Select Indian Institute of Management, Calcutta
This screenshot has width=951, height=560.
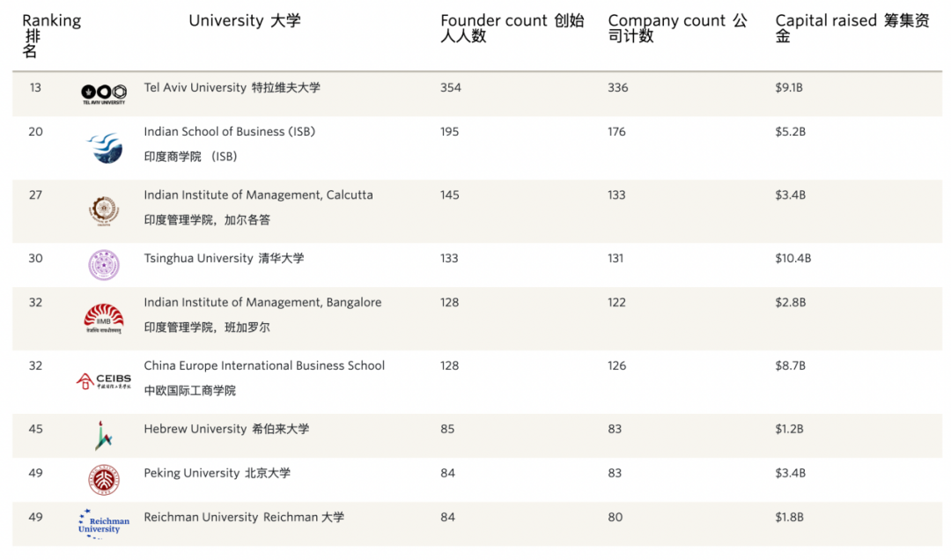coord(258,195)
